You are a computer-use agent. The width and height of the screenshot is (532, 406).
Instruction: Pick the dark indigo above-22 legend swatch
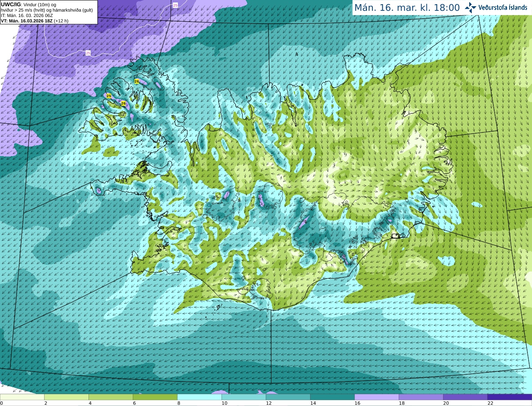pos(510,397)
